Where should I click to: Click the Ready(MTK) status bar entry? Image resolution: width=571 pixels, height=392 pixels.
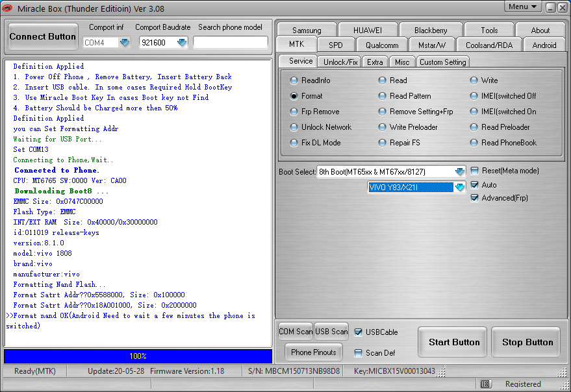point(35,371)
